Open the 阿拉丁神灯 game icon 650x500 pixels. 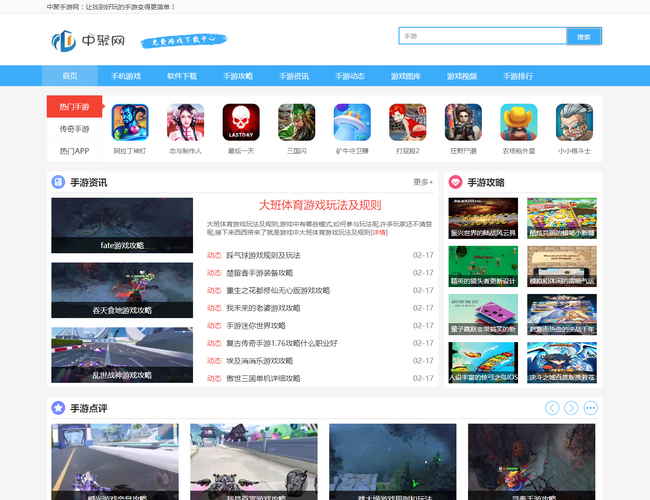(130, 123)
